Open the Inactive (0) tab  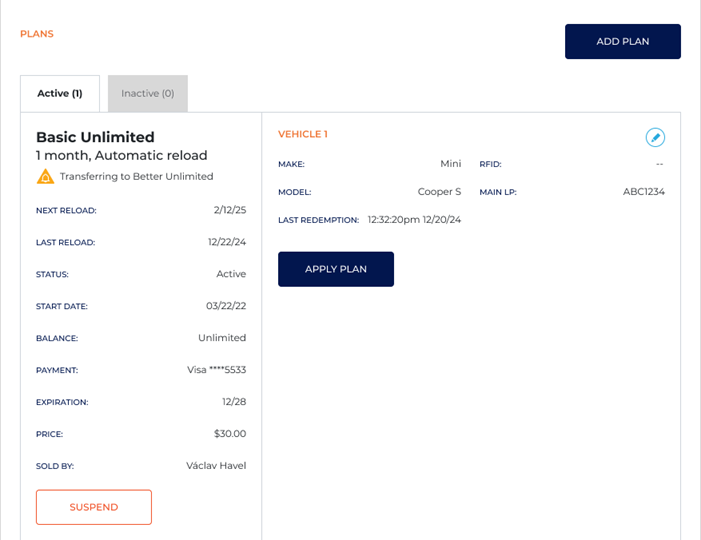tap(148, 94)
